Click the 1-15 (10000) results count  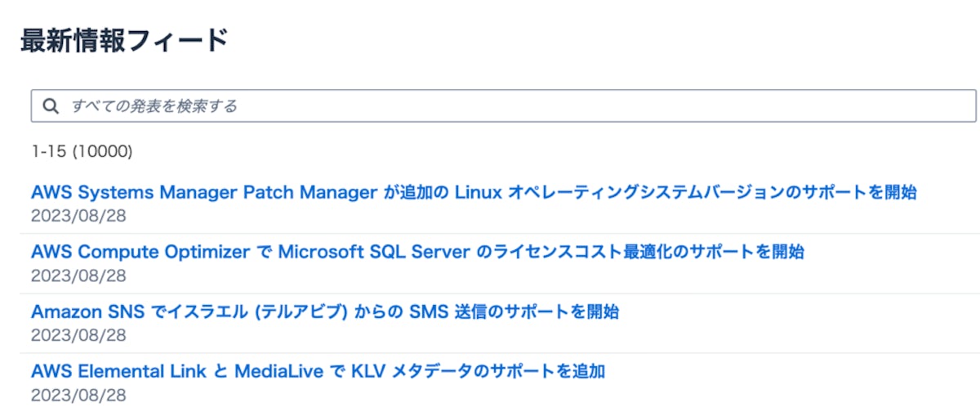[82, 151]
